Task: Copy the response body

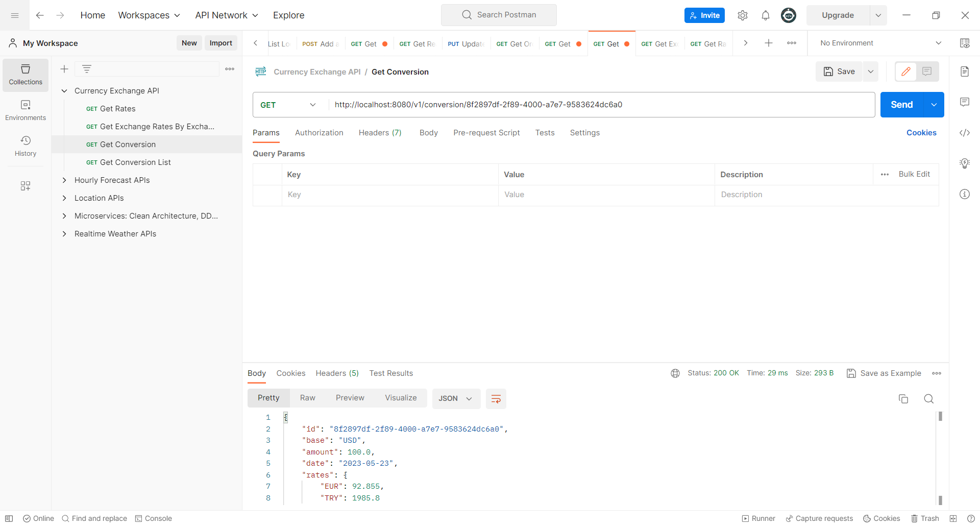Action: [x=903, y=399]
